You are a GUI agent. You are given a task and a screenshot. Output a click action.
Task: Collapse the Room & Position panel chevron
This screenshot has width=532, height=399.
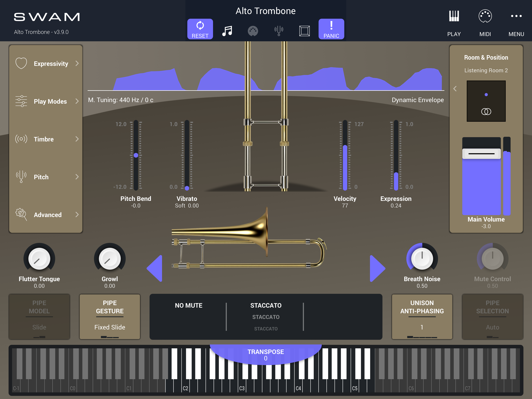(x=455, y=89)
